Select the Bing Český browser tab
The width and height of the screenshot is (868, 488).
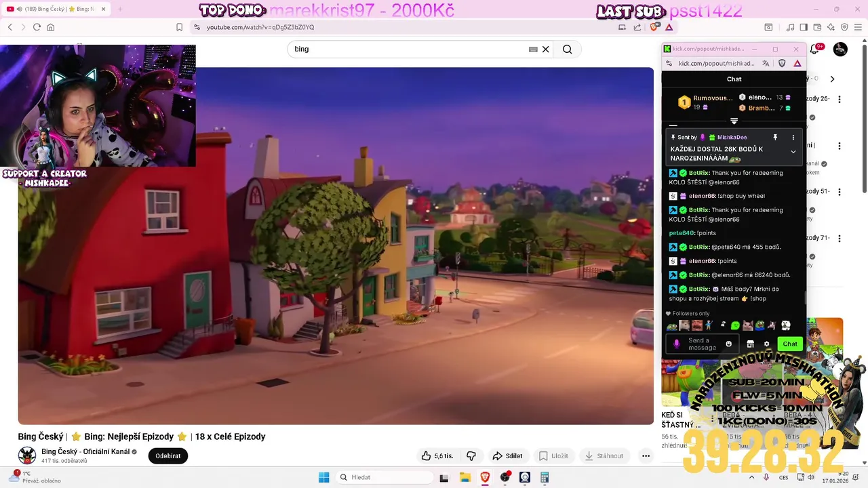[x=56, y=9]
